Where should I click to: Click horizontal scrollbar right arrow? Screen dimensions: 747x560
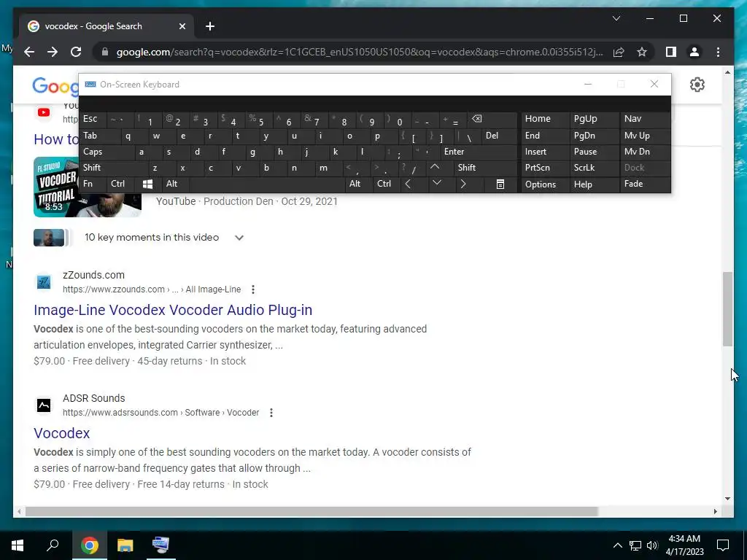[716, 511]
